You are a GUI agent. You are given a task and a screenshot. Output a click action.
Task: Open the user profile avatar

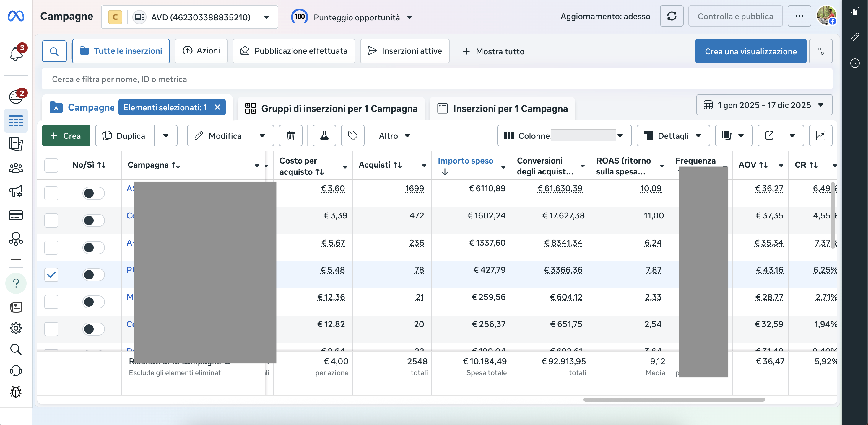click(826, 15)
